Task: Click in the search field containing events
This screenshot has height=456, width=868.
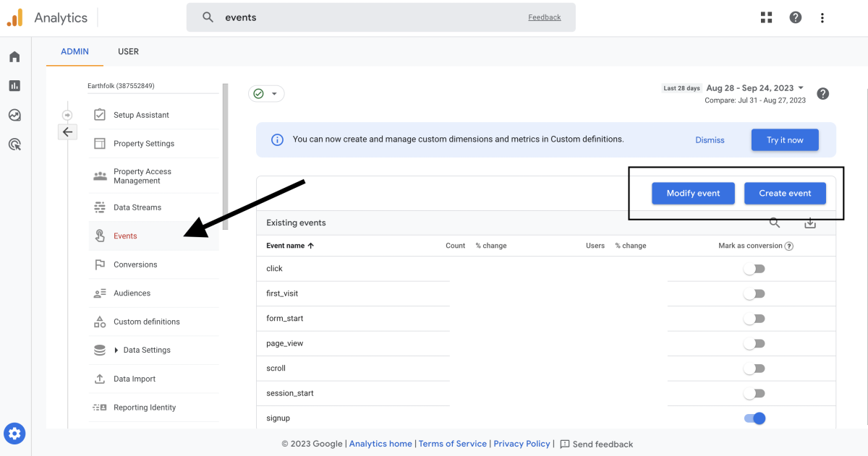Action: pyautogui.click(x=381, y=17)
